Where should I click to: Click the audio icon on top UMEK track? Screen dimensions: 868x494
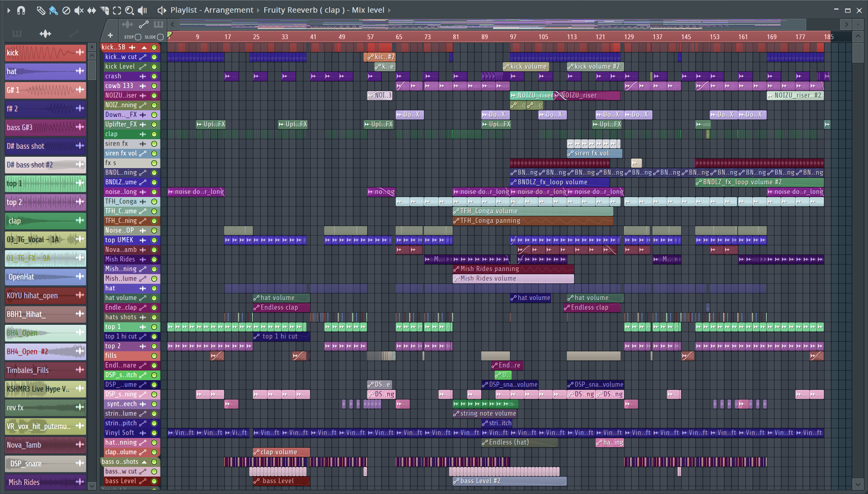pyautogui.click(x=143, y=240)
